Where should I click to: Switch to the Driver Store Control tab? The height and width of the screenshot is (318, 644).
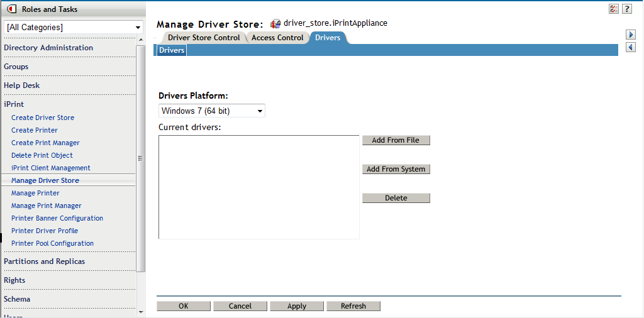(x=204, y=38)
